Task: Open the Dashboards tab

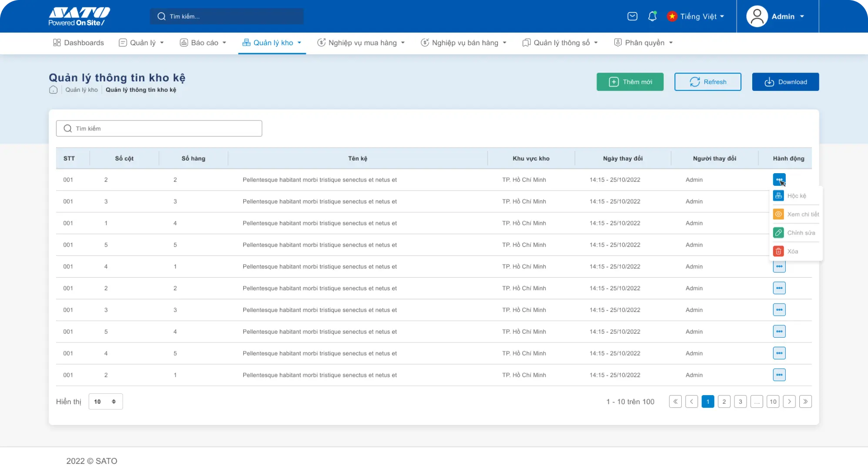Action: (x=78, y=43)
